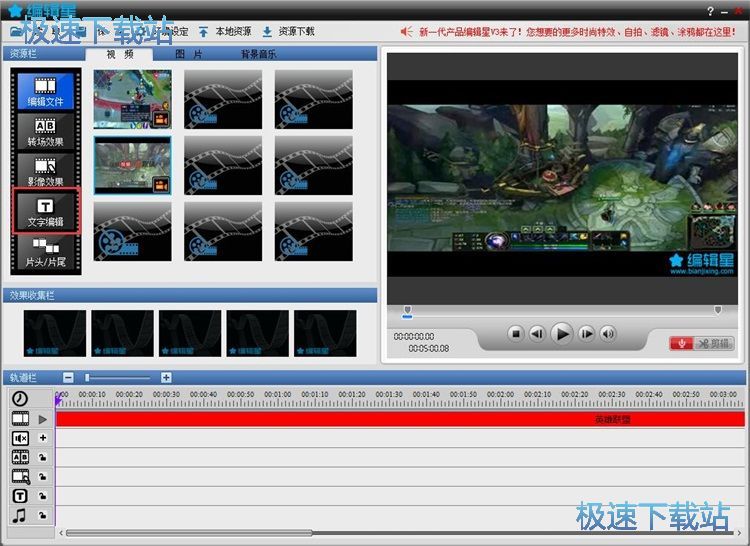
Task: Select the 转场效果 transition effects icon
Action: (x=45, y=131)
